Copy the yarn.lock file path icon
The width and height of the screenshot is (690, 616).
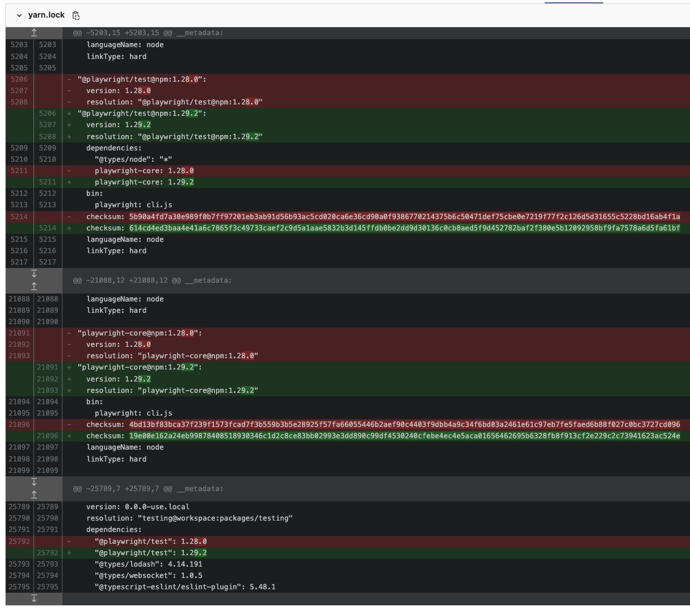tap(76, 15)
